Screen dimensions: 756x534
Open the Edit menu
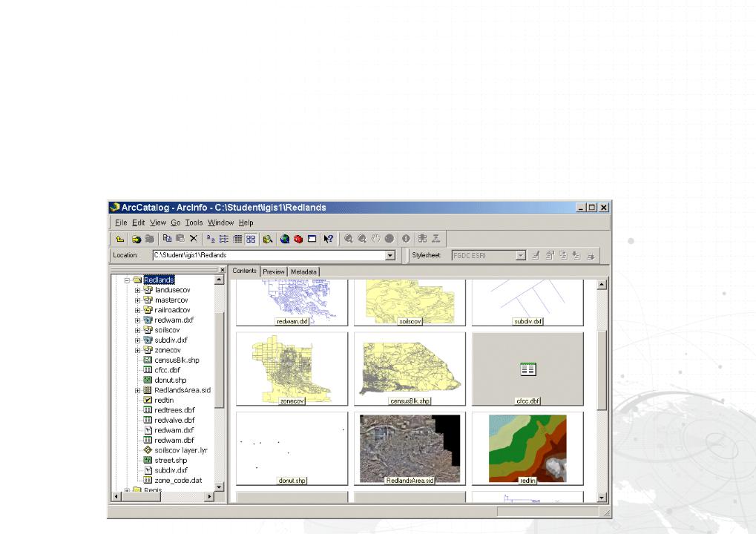click(139, 222)
